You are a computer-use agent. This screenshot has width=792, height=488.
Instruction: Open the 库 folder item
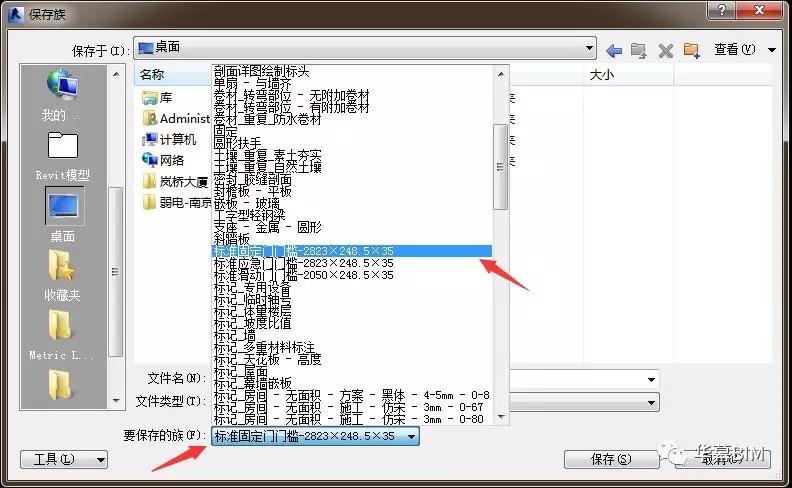(158, 97)
